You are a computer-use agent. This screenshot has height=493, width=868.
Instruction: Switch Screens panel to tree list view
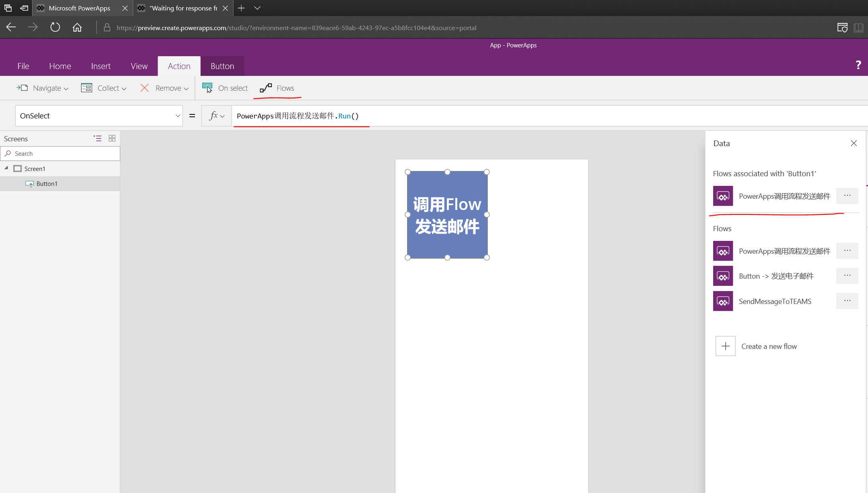97,139
